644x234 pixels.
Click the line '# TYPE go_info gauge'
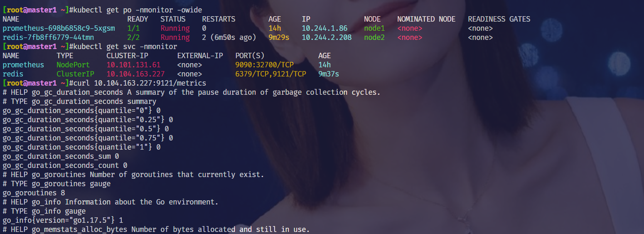[x=44, y=211]
